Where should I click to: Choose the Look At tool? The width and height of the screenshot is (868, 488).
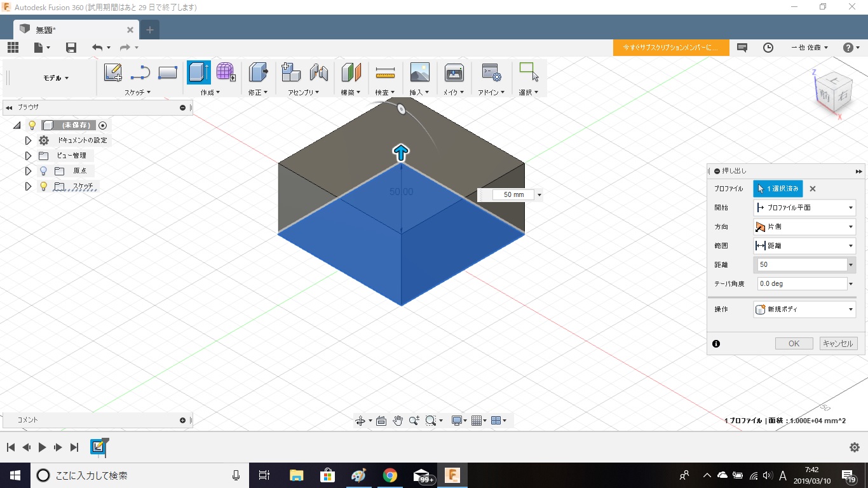click(381, 421)
